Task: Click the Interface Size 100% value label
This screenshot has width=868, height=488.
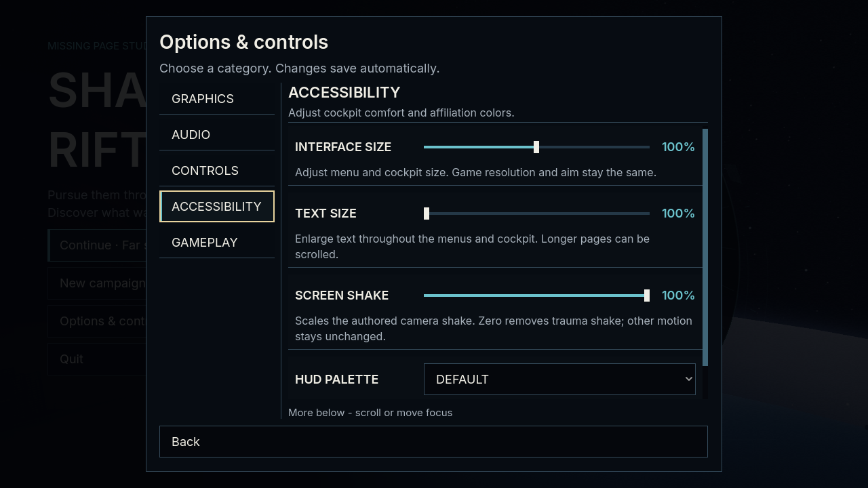Action: coord(678,147)
